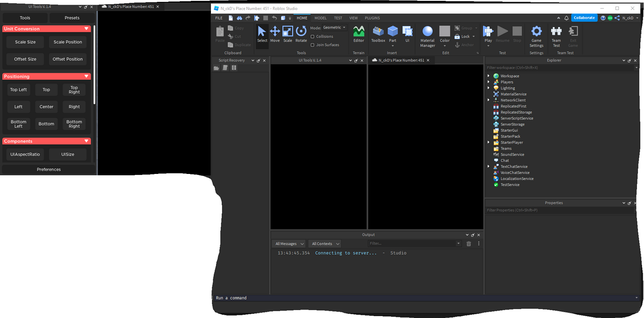The width and height of the screenshot is (644, 318).
Task: Activate the Scale tool
Action: [287, 34]
